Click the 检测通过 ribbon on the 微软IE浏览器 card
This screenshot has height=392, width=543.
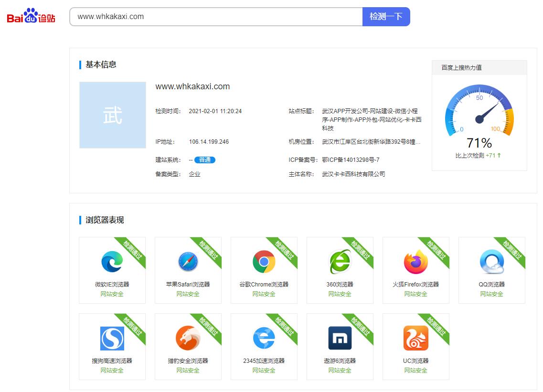133,250
